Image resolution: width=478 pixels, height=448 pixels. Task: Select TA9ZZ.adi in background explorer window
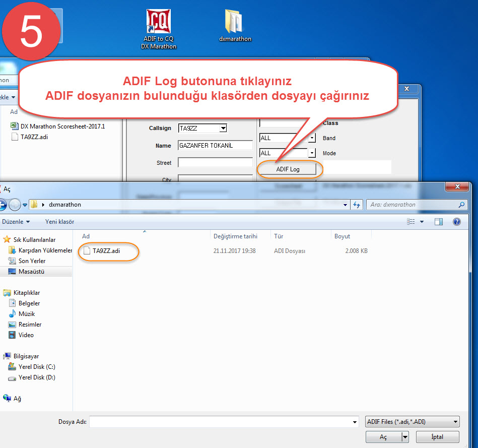(x=30, y=137)
